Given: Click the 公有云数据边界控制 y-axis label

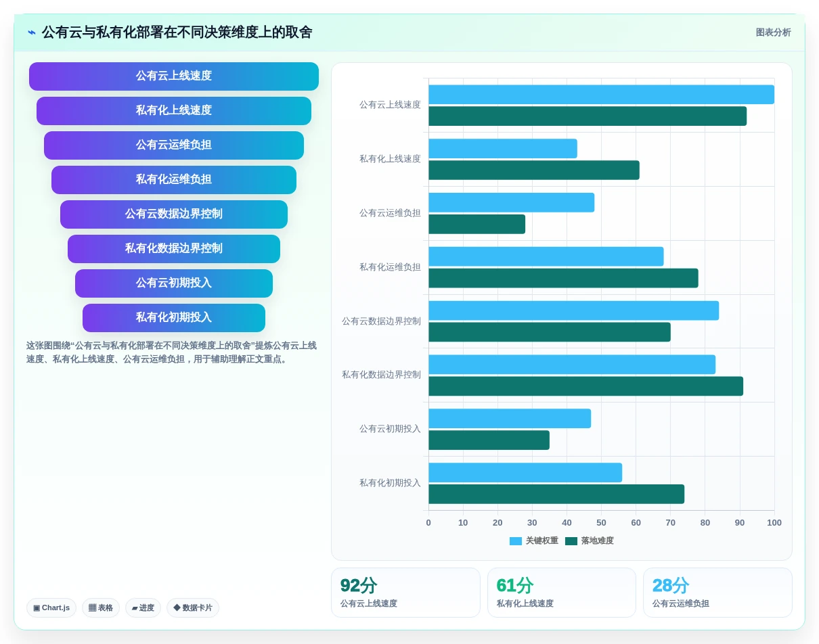Looking at the screenshot, I should [x=381, y=321].
